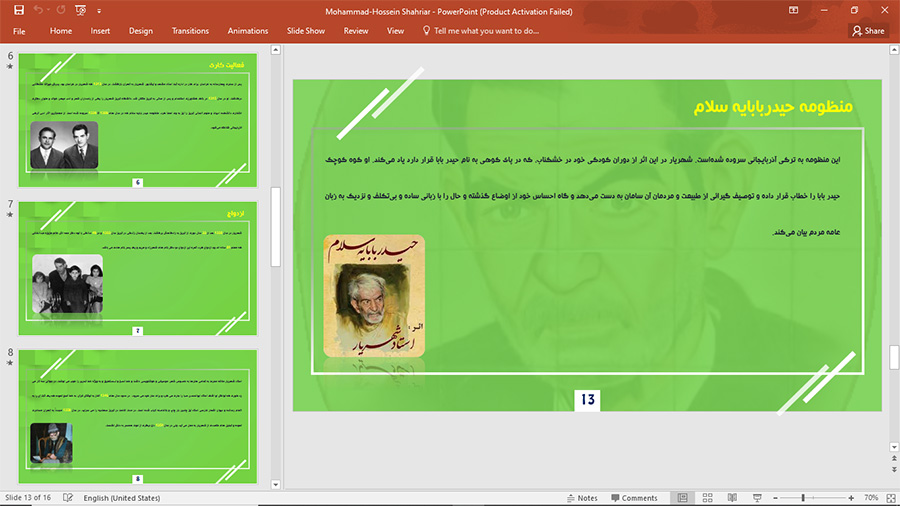The height and width of the screenshot is (506, 900).
Task: Click the 70% zoom level percentage
Action: [x=871, y=498]
